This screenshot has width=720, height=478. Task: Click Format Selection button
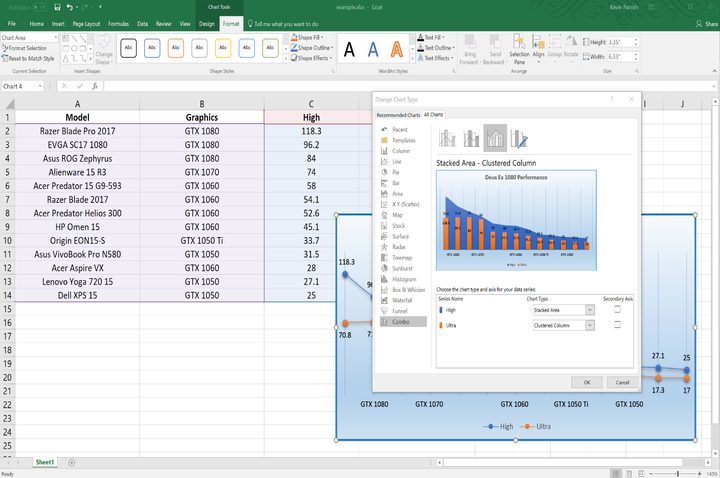(x=24, y=48)
